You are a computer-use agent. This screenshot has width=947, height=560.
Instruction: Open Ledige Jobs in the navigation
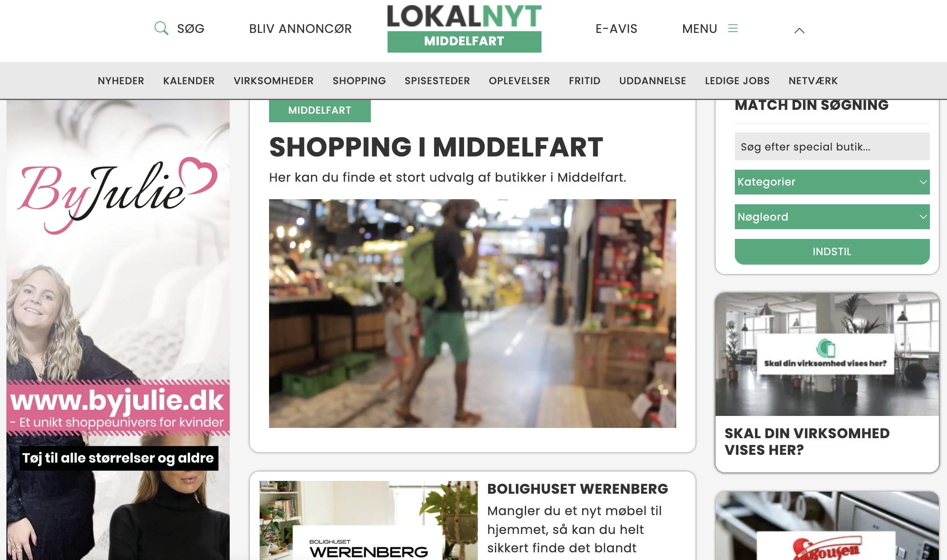click(737, 81)
